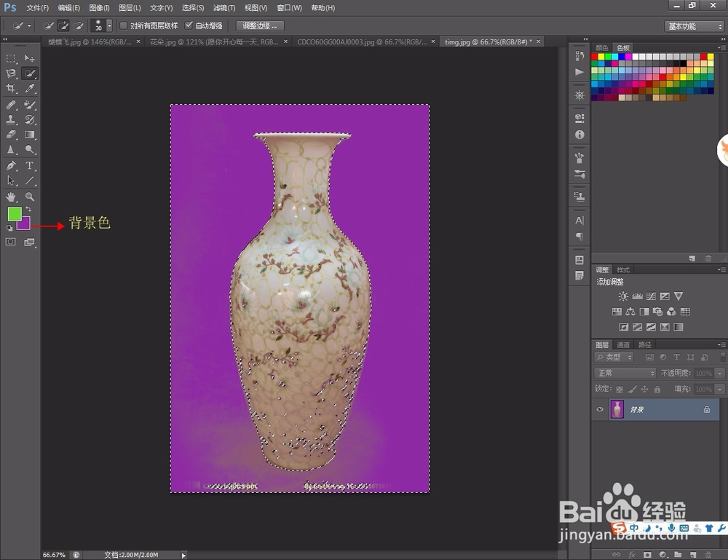Change the screen mode
Viewport: 728px width, 560px height.
pyautogui.click(x=29, y=242)
